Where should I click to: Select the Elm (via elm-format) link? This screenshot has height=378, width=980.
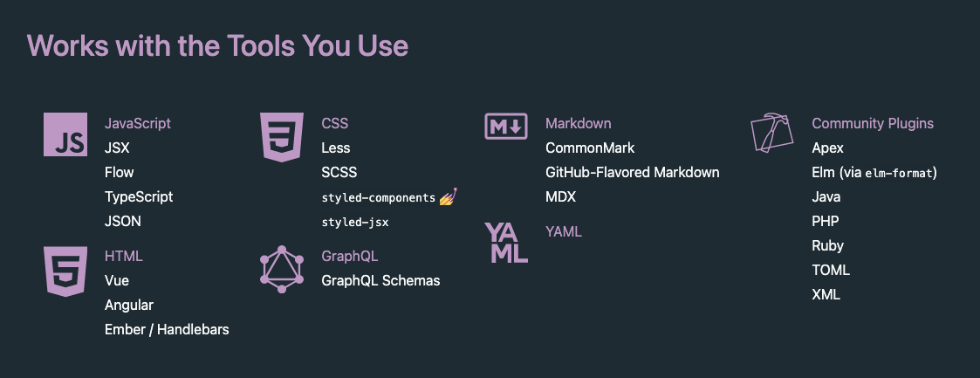pyautogui.click(x=874, y=173)
